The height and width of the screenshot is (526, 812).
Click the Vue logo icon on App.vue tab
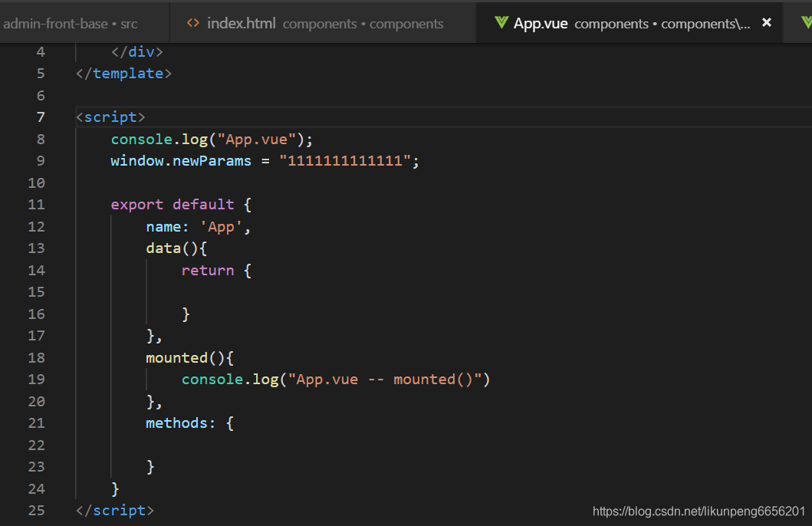[501, 23]
